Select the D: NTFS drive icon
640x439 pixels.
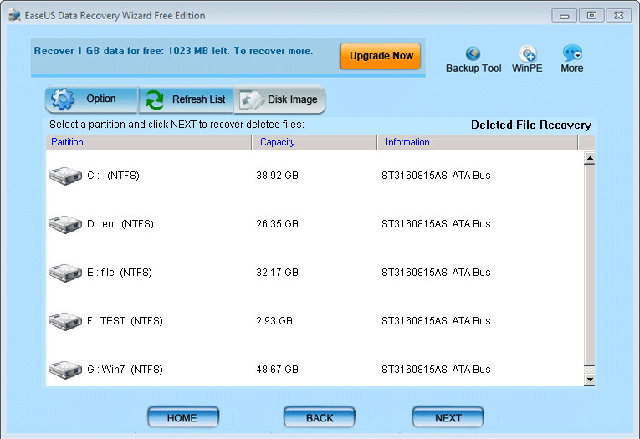[65, 224]
